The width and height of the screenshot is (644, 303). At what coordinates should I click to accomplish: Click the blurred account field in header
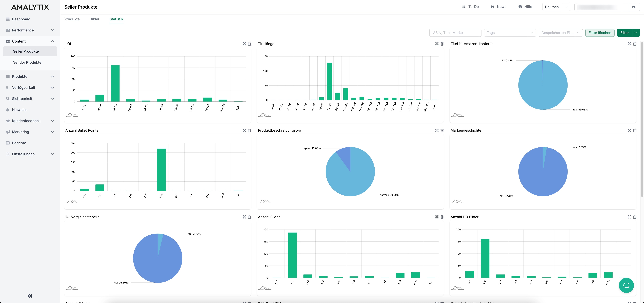601,7
